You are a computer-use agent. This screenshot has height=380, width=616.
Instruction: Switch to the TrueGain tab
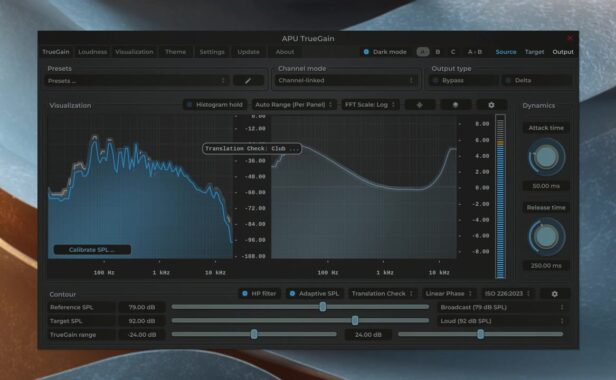(56, 52)
